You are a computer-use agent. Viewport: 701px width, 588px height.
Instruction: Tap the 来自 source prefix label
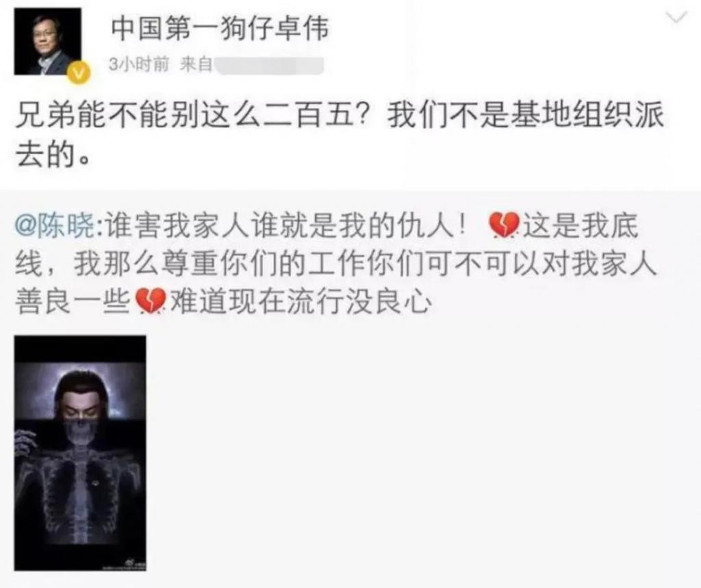coord(195,65)
